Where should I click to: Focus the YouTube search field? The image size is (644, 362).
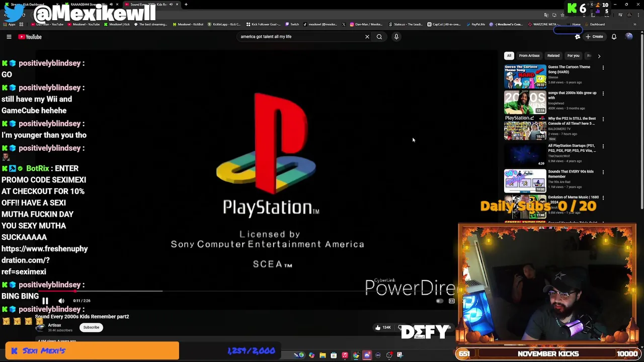(300, 37)
